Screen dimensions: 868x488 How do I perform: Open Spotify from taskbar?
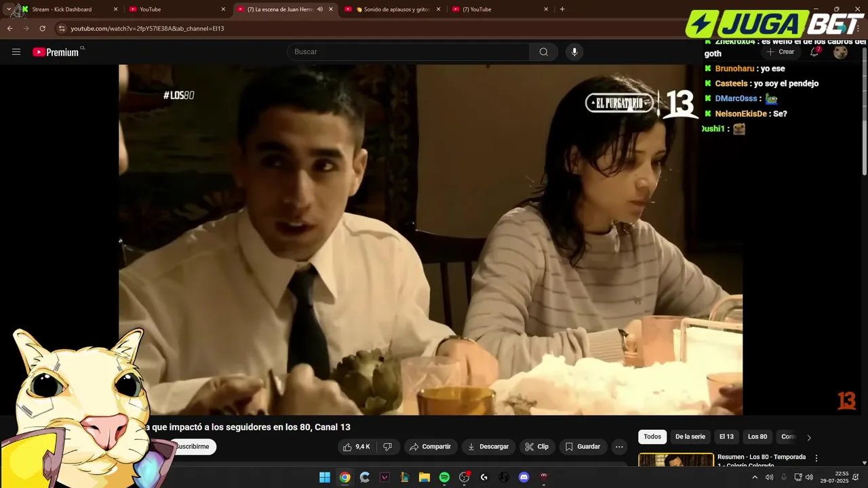click(444, 477)
